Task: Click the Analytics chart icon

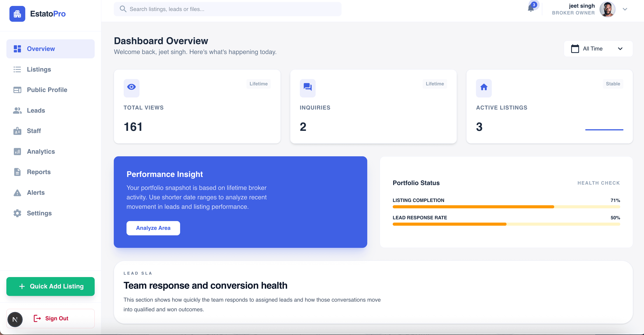Action: click(x=17, y=151)
